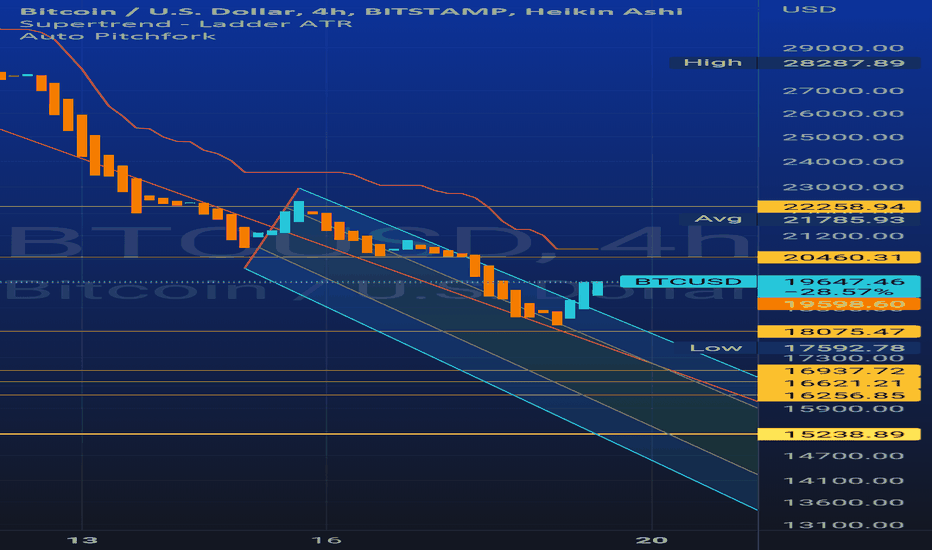The image size is (932, 550).
Task: Click date label 20 on time axis
Action: pyautogui.click(x=652, y=540)
